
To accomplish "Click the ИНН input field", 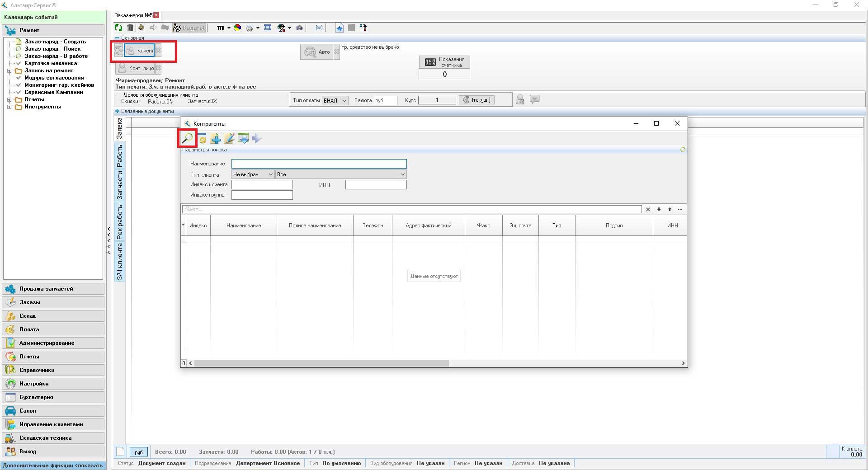I will (x=376, y=185).
